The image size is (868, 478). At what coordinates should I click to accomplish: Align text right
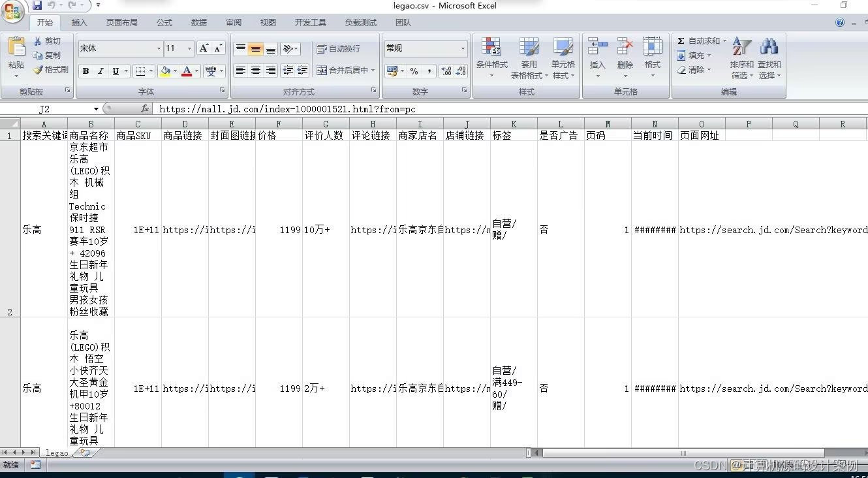point(271,71)
